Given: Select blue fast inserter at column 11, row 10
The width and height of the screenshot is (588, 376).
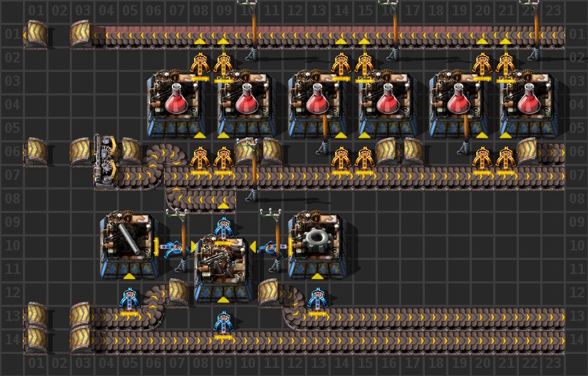Looking at the screenshot, I should tap(273, 247).
